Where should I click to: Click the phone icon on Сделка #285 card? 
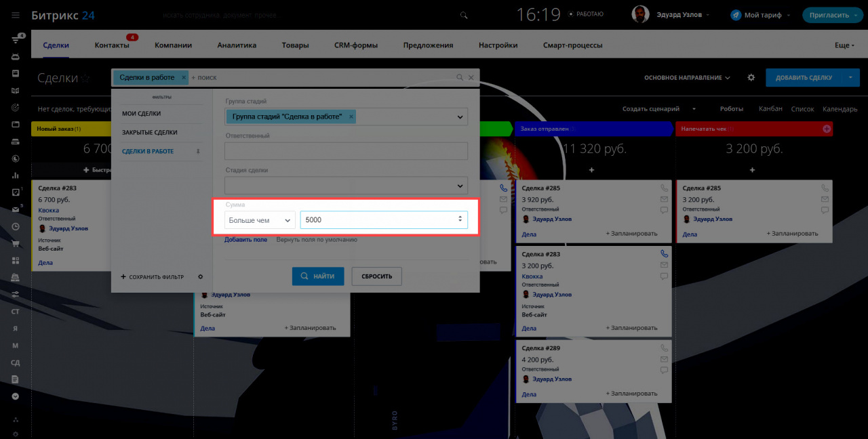coord(503,188)
